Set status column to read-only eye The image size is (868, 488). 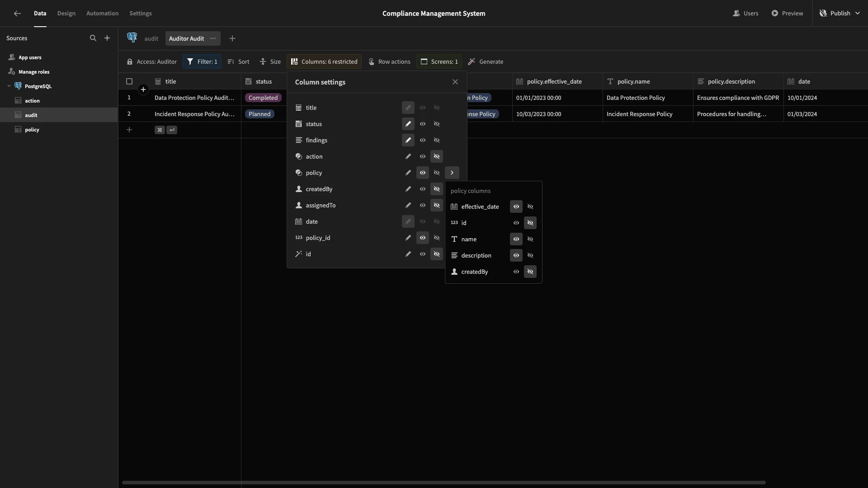coord(423,124)
